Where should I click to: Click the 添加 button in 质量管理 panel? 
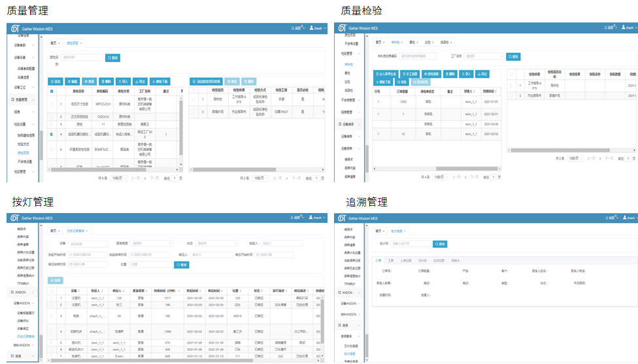tap(56, 81)
